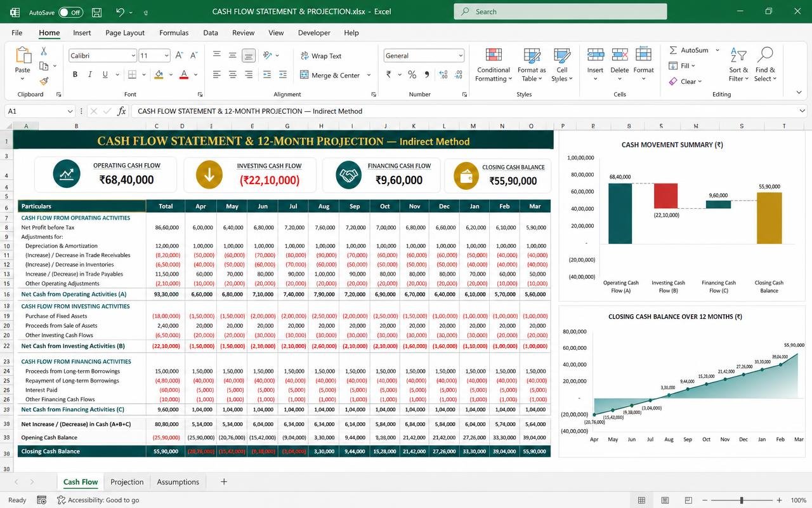Click Accessibility: Good to go status
The image size is (812, 508).
(98, 500)
